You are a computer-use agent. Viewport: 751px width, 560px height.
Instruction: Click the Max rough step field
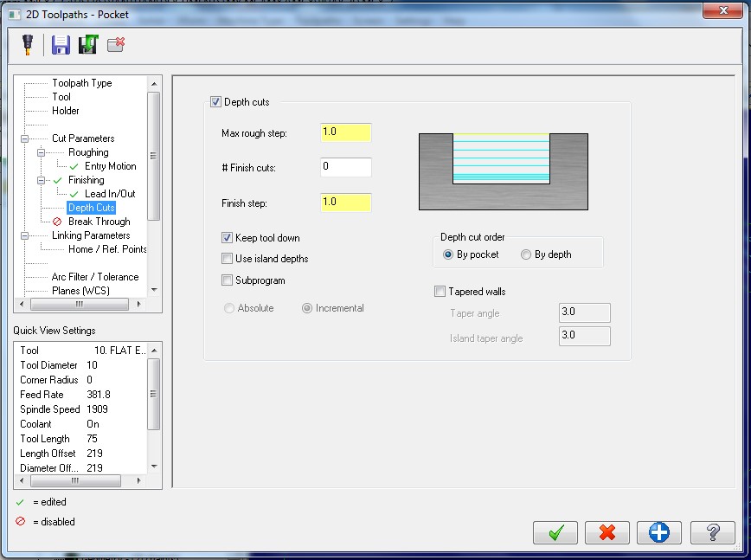click(x=346, y=132)
